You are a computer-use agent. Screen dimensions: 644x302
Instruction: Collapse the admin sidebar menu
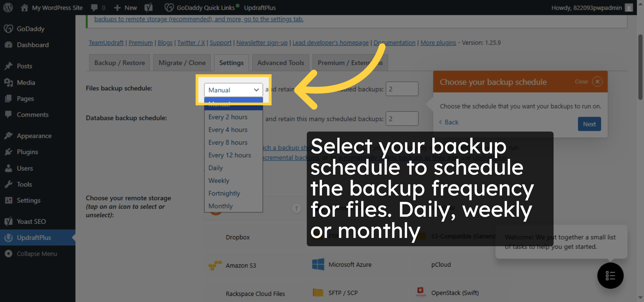pyautogui.click(x=37, y=253)
